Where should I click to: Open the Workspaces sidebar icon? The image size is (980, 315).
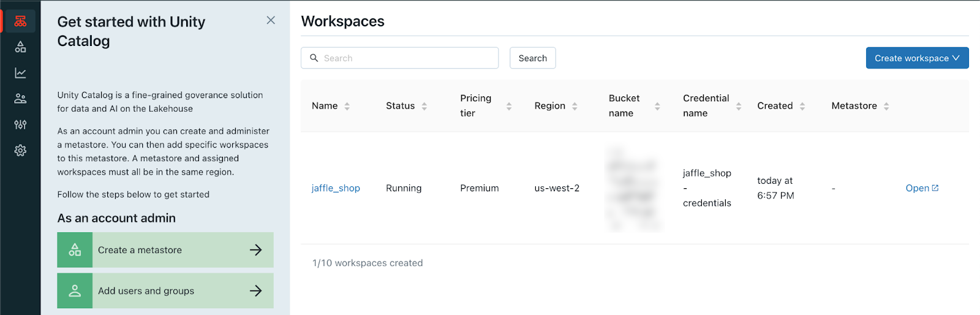click(x=20, y=21)
